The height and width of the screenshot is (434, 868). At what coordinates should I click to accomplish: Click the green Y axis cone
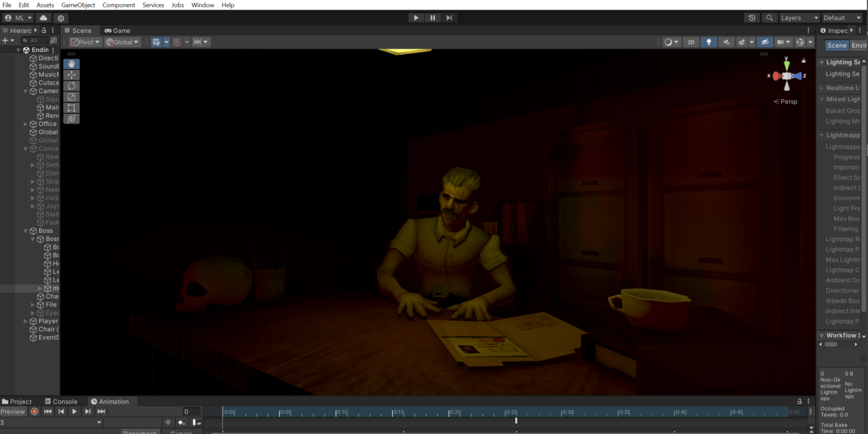click(787, 66)
